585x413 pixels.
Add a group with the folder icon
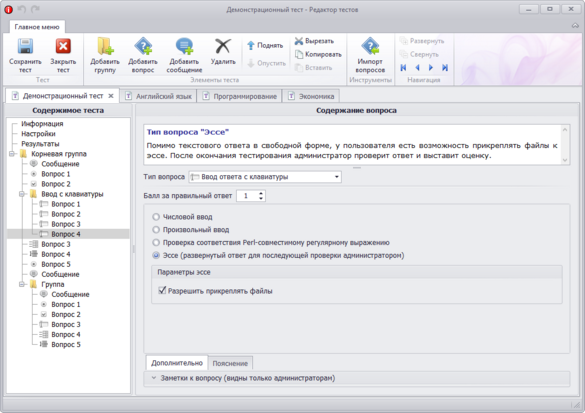(105, 47)
